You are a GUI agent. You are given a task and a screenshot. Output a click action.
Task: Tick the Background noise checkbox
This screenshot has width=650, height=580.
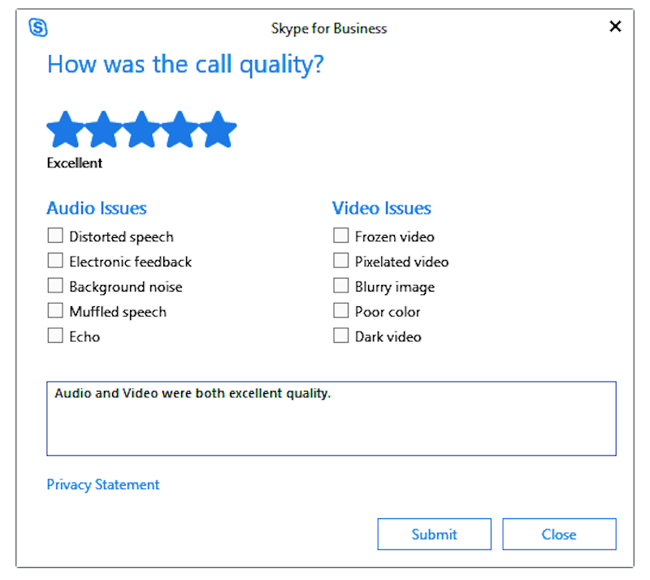[55, 286]
